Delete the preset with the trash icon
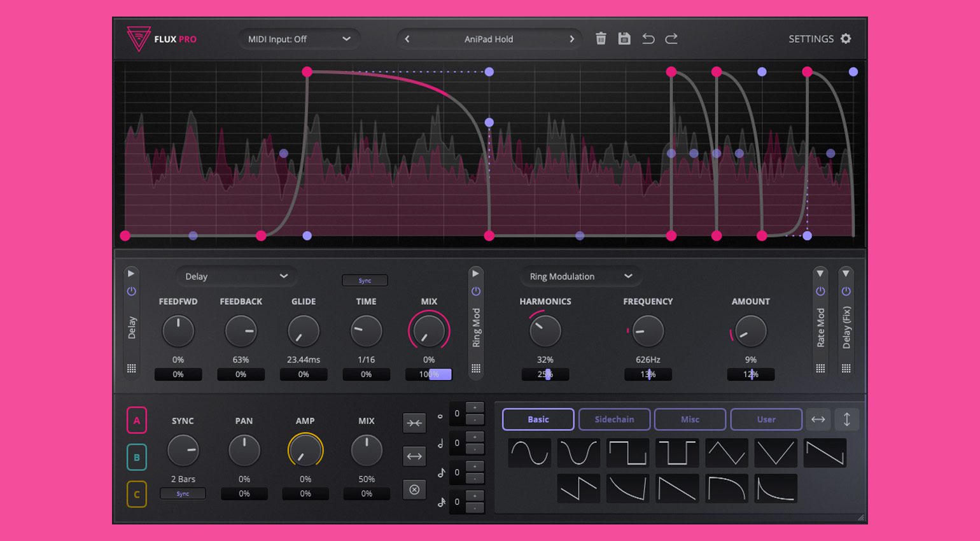 [x=601, y=39]
